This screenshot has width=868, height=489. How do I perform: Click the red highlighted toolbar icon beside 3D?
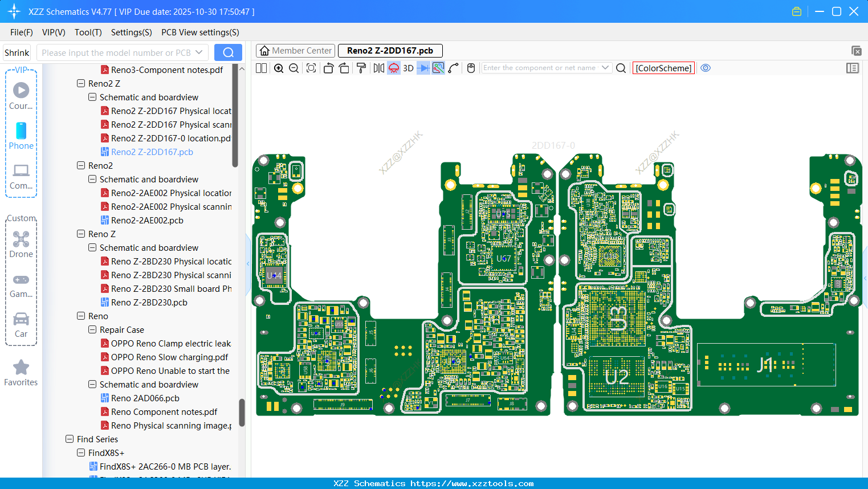click(394, 68)
